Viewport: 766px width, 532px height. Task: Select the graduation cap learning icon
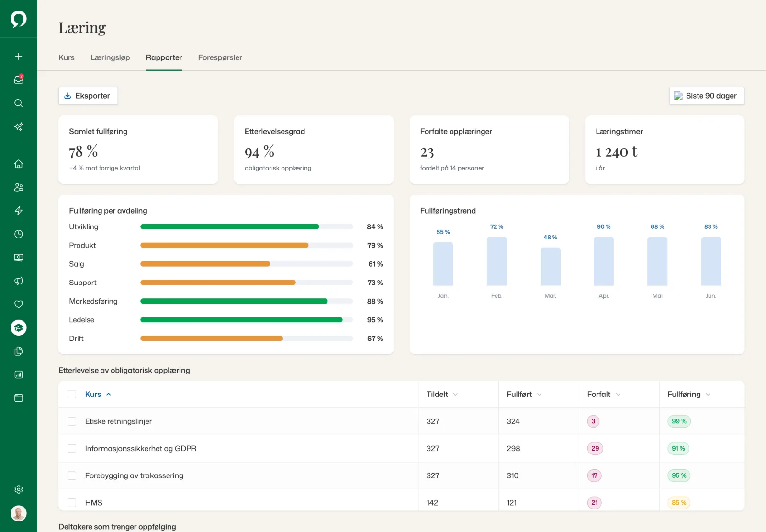point(19,328)
